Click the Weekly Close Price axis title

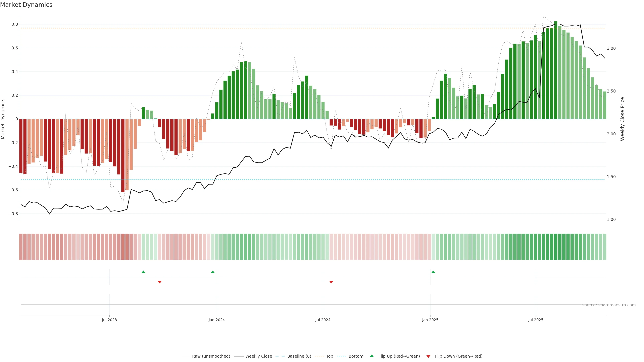coord(622,119)
